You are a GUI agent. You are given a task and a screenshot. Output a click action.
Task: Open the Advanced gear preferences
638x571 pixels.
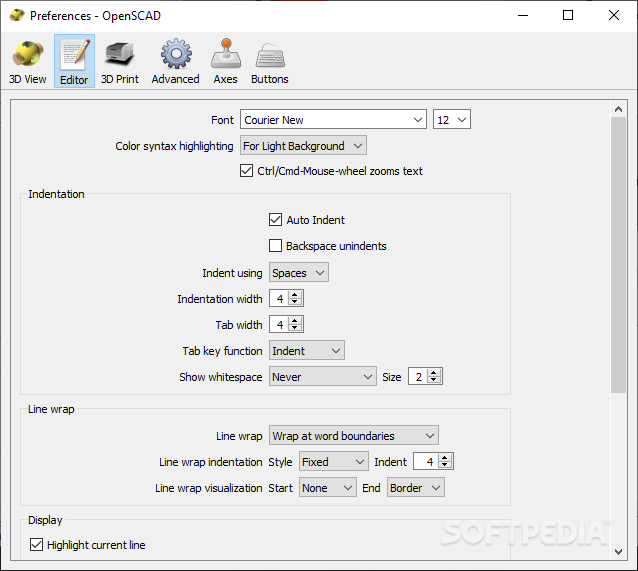point(175,61)
